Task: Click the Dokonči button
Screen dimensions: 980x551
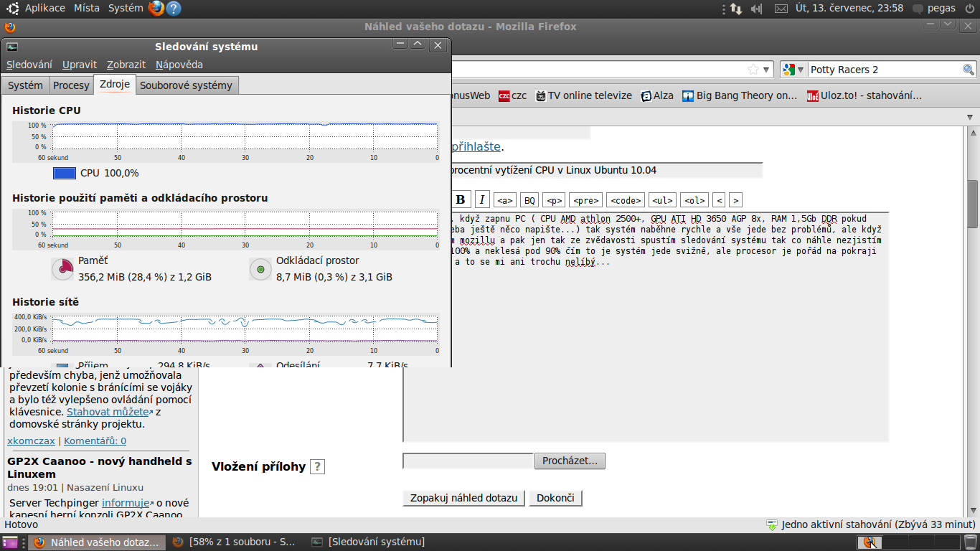Action: [555, 497]
